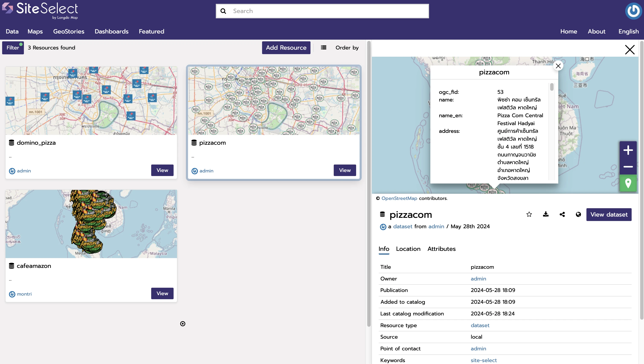
Task: Click the avatar icon before 'a dataset from'
Action: click(x=383, y=227)
